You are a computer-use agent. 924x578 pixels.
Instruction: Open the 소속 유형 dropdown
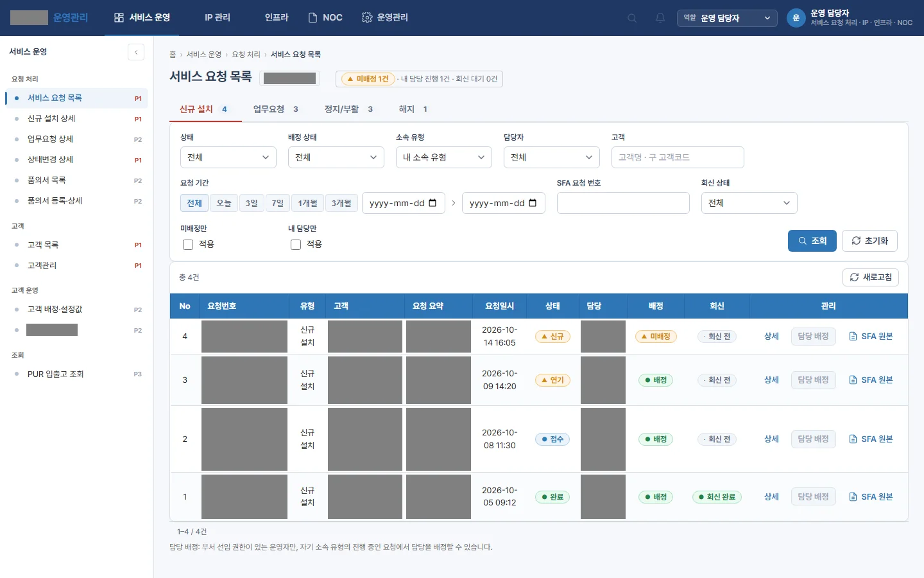tap(444, 157)
